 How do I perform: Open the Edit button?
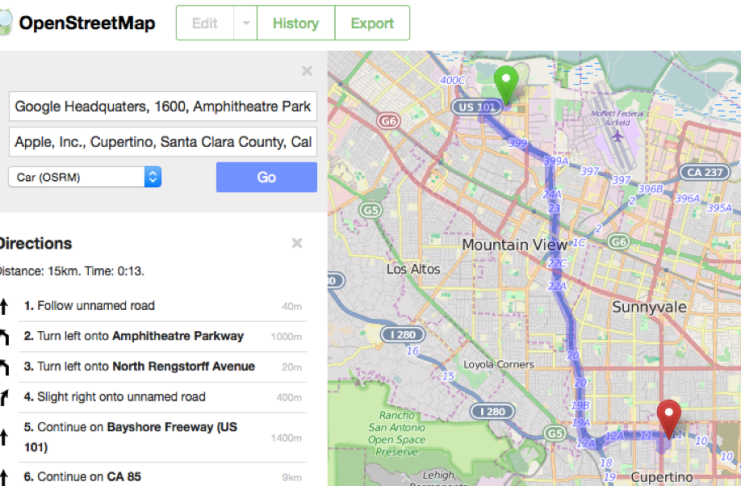pos(205,23)
